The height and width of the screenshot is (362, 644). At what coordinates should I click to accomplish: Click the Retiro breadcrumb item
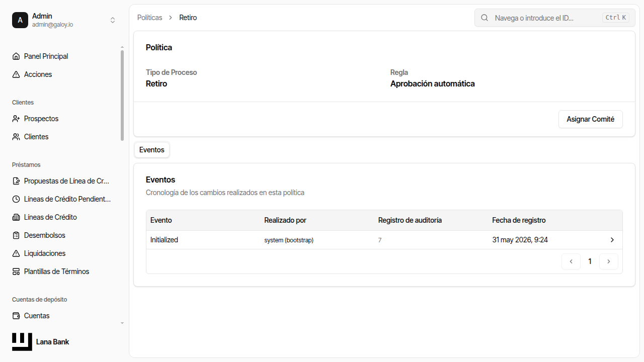(x=188, y=18)
